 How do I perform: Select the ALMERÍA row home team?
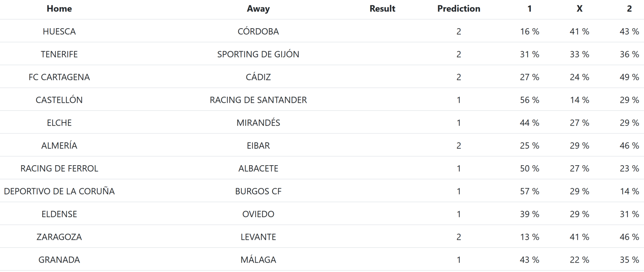point(59,146)
